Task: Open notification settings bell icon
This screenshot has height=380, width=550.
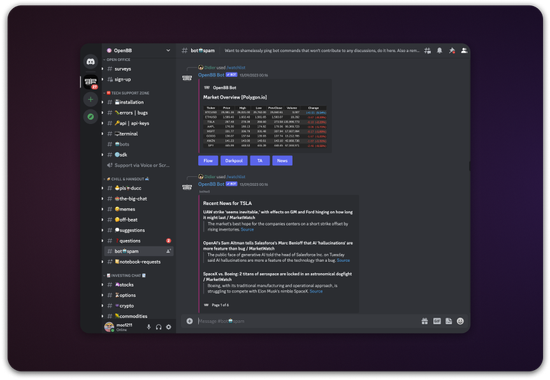Action: [x=440, y=51]
